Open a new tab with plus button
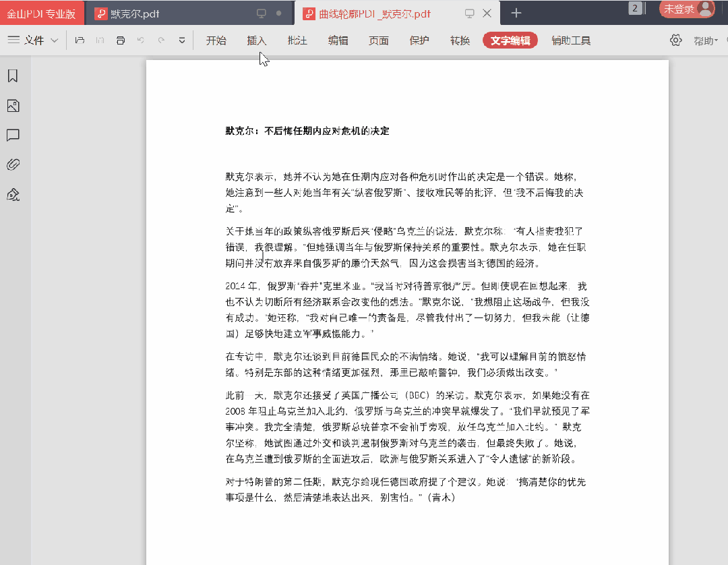Screen dimensions: 728x565 pos(516,13)
